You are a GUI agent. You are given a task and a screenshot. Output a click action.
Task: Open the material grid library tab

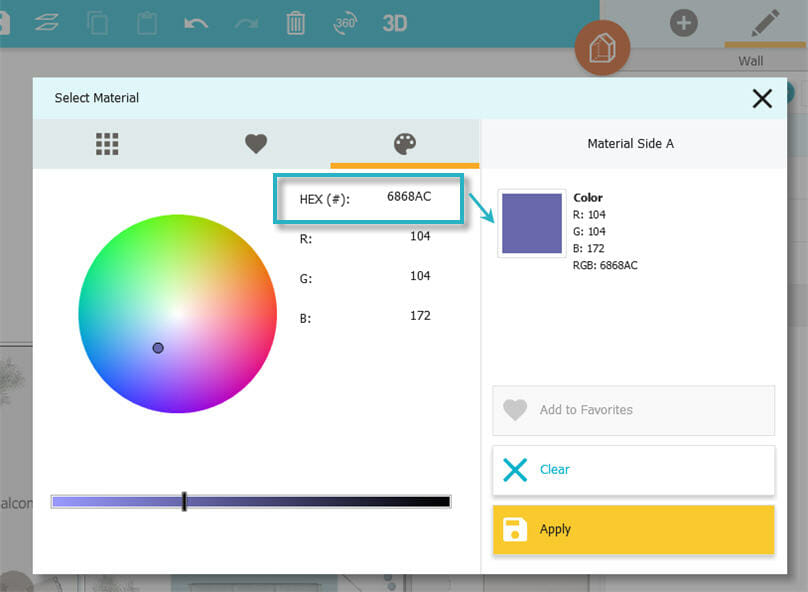coord(107,144)
